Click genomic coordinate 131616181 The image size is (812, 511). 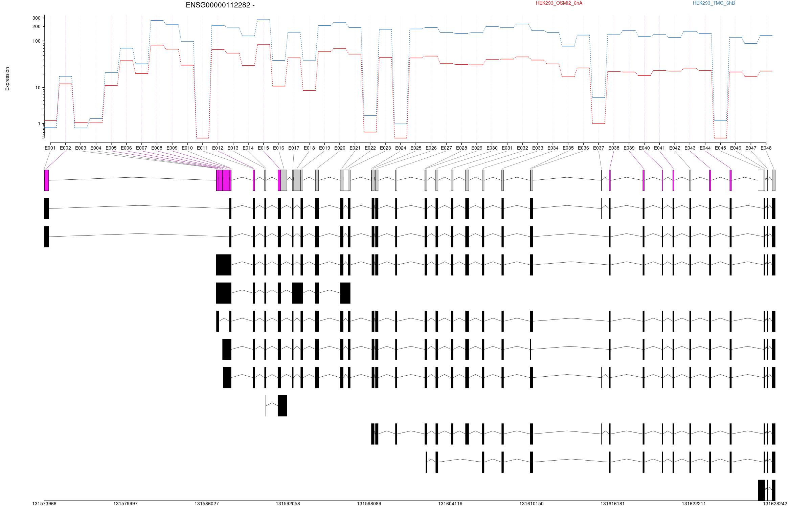[x=613, y=504]
